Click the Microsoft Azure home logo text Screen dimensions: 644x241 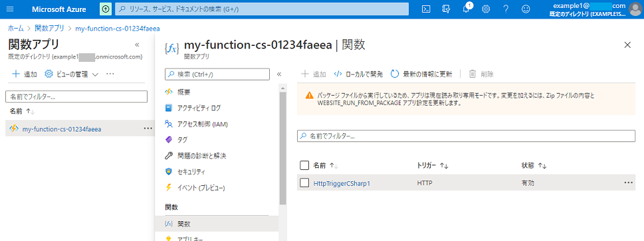coord(59,9)
